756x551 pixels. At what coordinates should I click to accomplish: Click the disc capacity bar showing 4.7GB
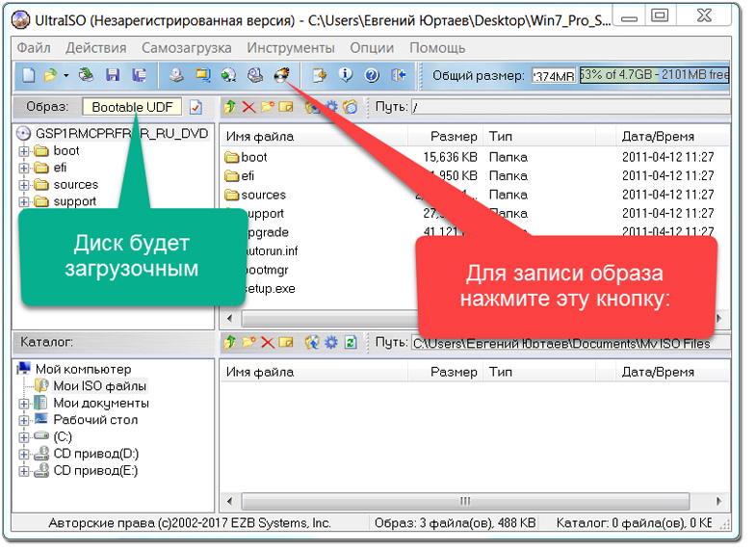(x=654, y=75)
